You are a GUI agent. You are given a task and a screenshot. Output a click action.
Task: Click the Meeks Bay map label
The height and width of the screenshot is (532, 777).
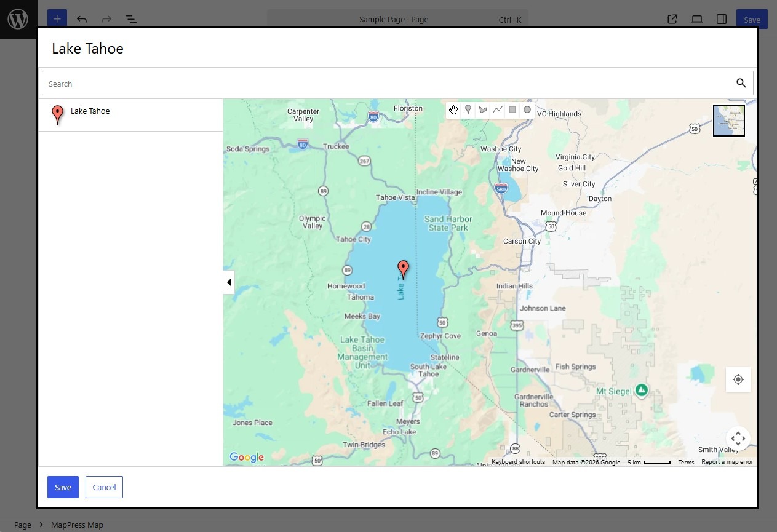(x=362, y=316)
